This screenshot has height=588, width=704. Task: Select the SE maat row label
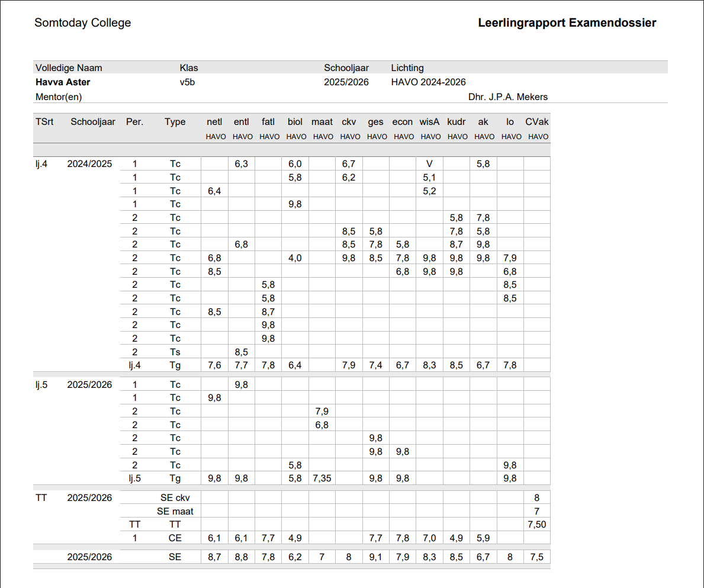point(175,511)
